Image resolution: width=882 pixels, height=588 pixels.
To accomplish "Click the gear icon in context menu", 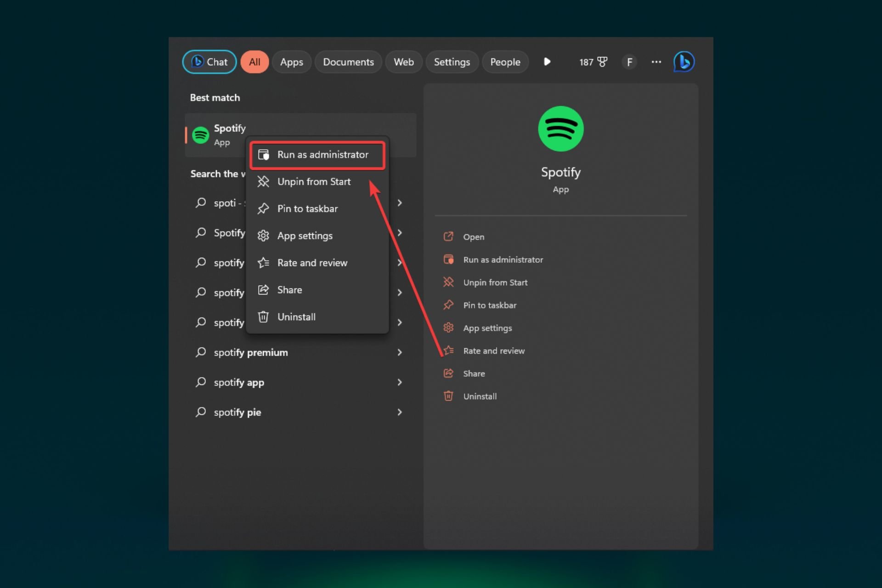I will 263,236.
